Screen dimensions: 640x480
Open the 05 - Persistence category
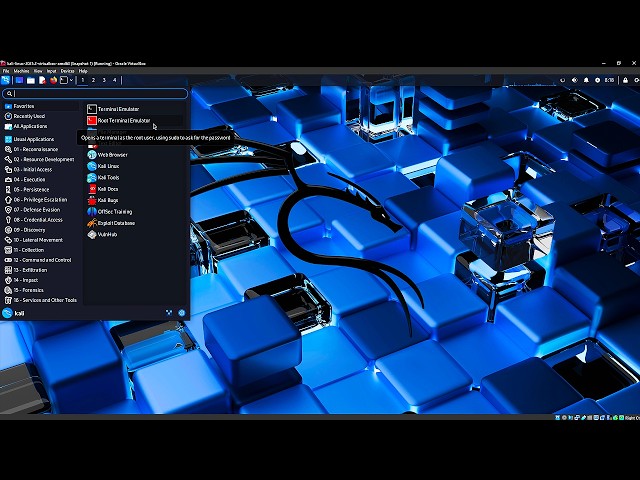(41, 190)
